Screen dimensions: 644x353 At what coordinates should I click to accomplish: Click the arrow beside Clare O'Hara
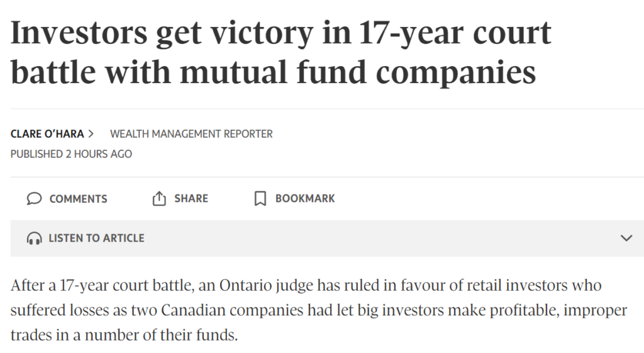point(91,134)
